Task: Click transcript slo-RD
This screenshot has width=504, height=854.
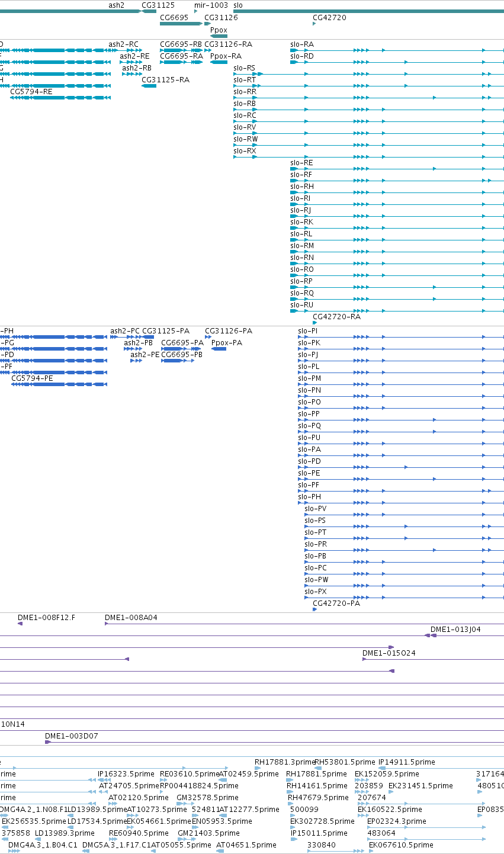Action: coord(302,56)
